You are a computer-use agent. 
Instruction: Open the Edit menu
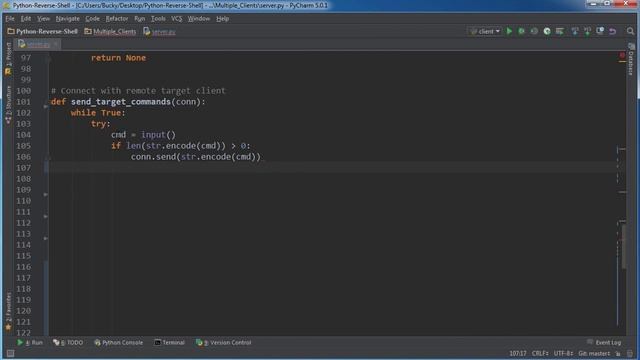click(x=26, y=18)
